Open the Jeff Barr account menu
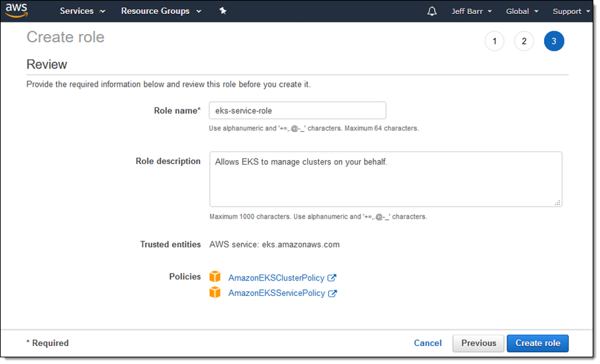Image resolution: width=600 pixels, height=364 pixels. pyautogui.click(x=472, y=11)
